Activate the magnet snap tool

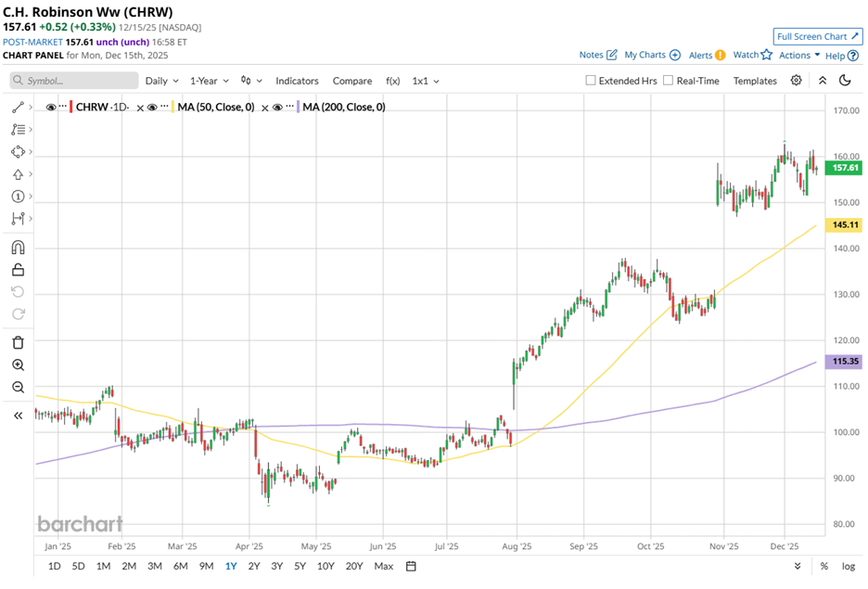tap(18, 247)
